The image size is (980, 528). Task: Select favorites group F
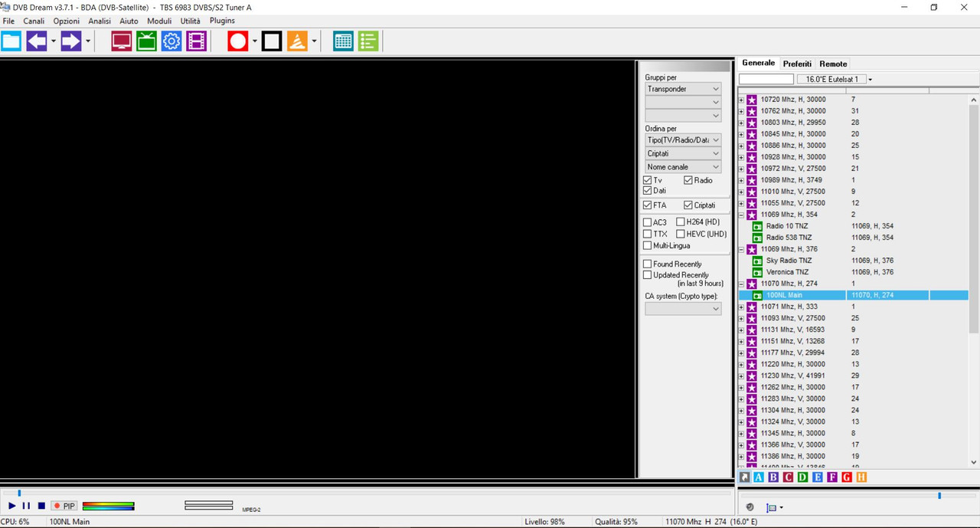coord(832,477)
